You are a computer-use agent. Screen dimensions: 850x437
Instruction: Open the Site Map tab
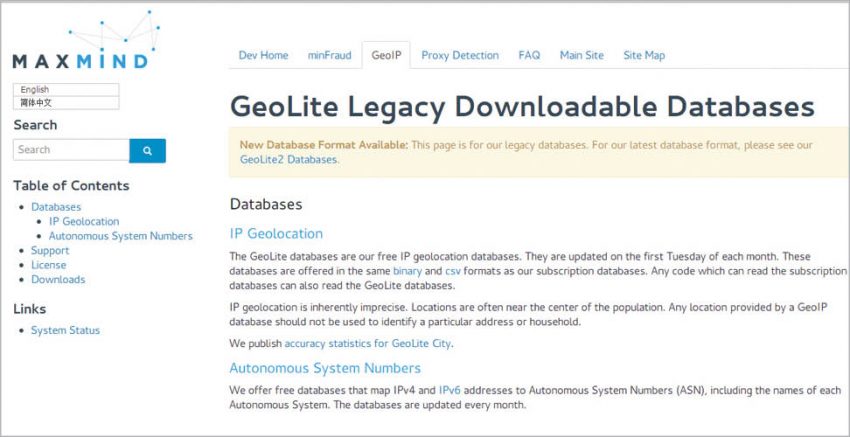pyautogui.click(x=644, y=56)
